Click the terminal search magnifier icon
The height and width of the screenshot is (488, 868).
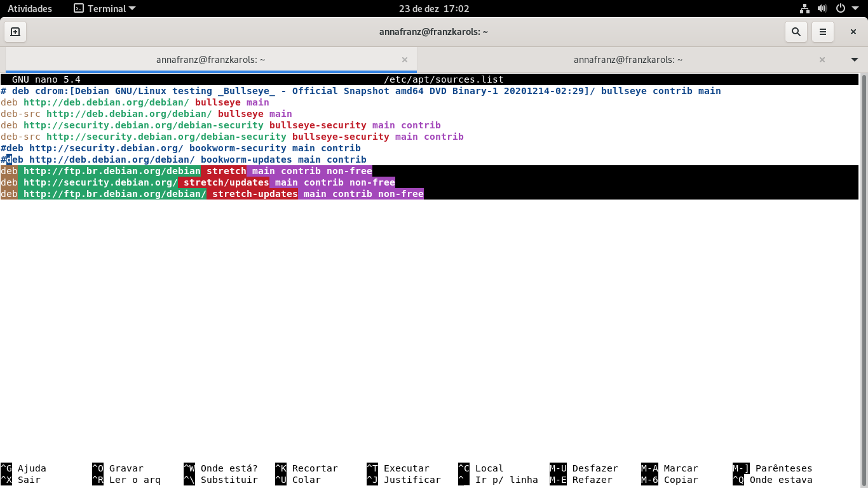coord(796,32)
